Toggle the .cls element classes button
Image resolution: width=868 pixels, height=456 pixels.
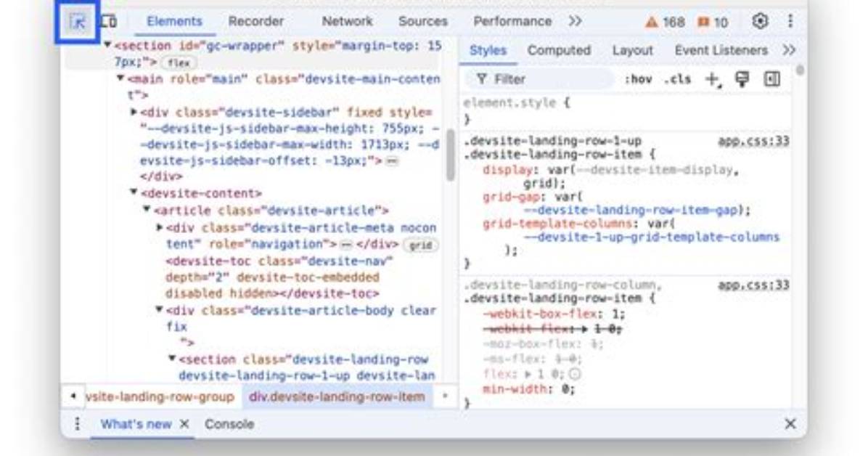tap(678, 79)
